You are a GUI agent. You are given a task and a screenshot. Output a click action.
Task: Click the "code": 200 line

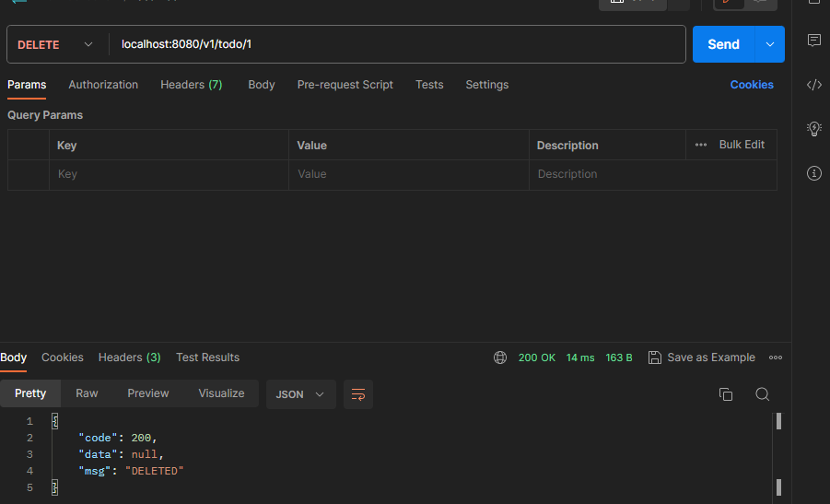(x=118, y=438)
